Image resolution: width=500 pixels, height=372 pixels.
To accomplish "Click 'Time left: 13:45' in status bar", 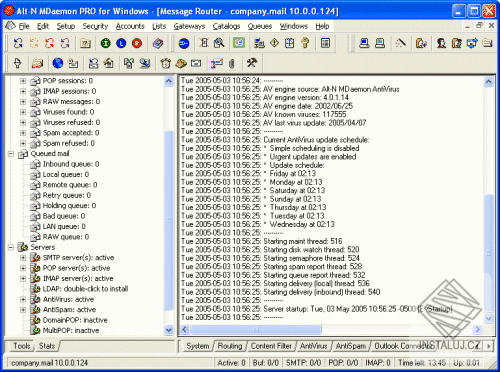I will tap(422, 363).
